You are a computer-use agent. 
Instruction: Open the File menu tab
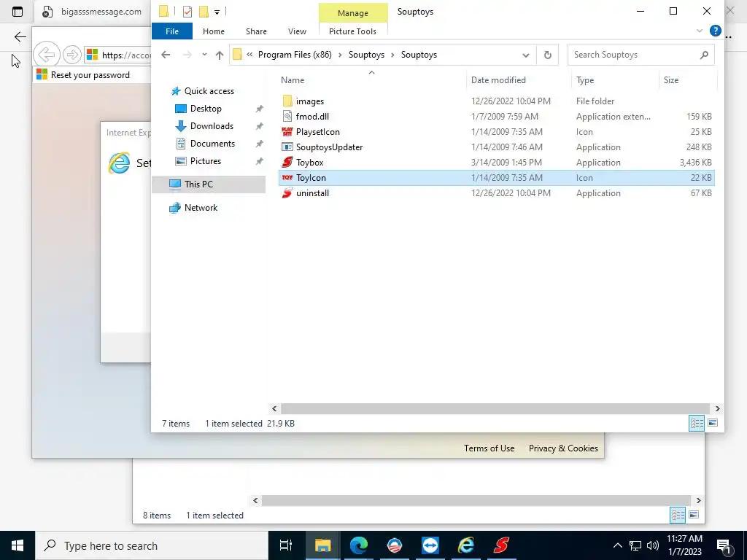pyautogui.click(x=172, y=31)
